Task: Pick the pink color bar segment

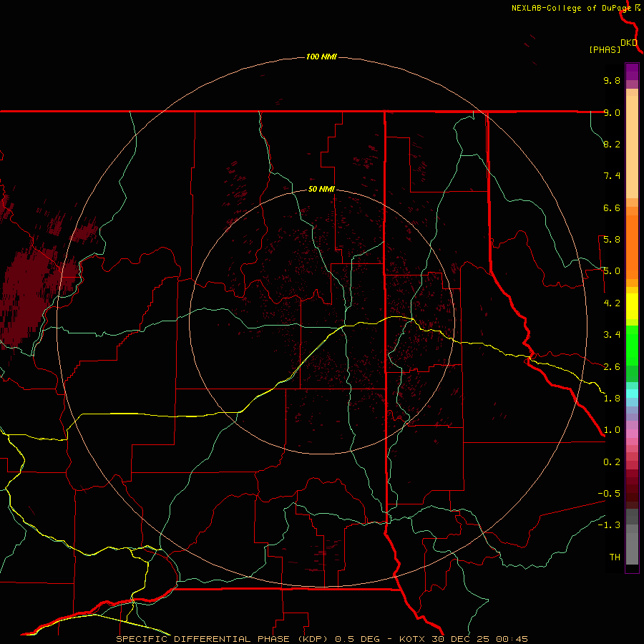Action: coord(632,434)
